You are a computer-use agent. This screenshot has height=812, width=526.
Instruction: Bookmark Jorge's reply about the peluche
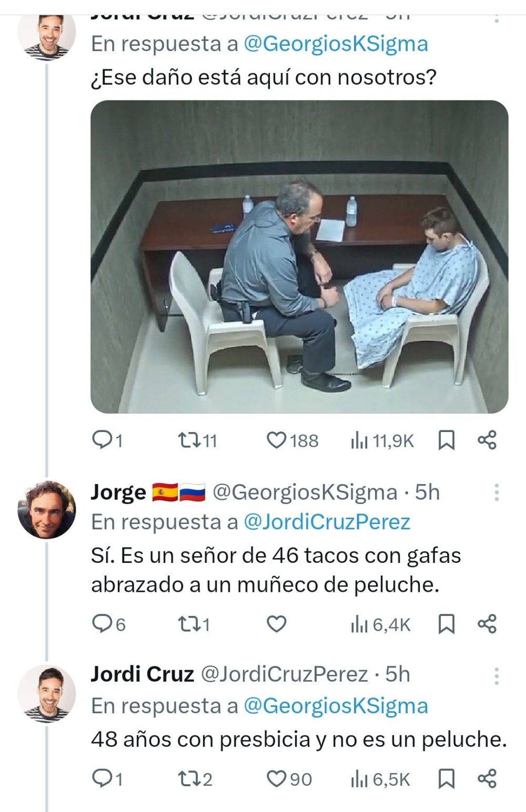pos(446,624)
